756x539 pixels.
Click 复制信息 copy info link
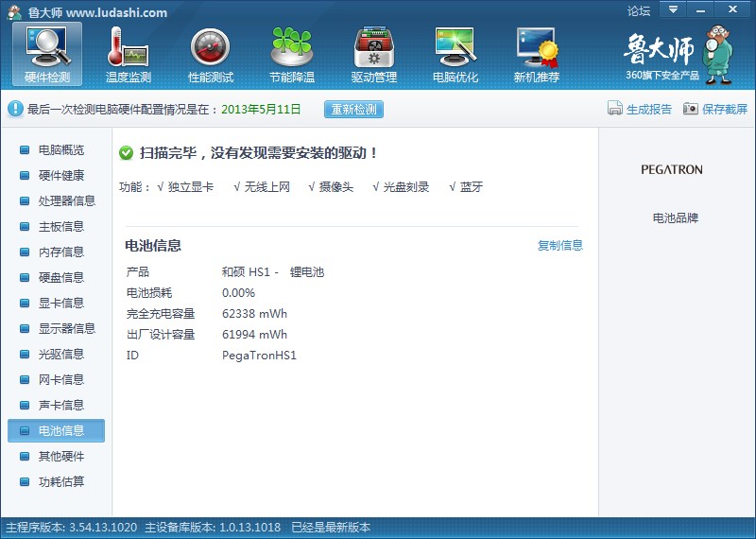tap(560, 245)
